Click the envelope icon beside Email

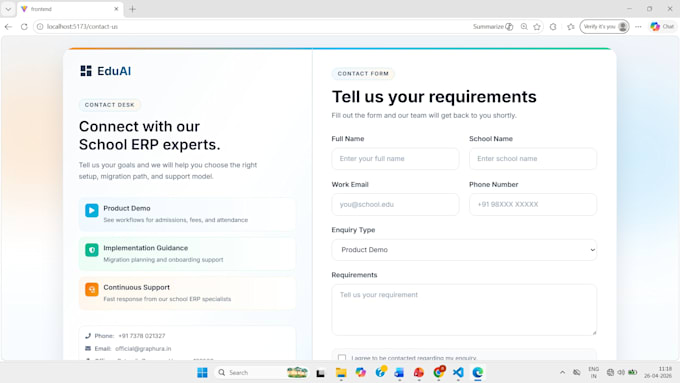pyautogui.click(x=88, y=348)
